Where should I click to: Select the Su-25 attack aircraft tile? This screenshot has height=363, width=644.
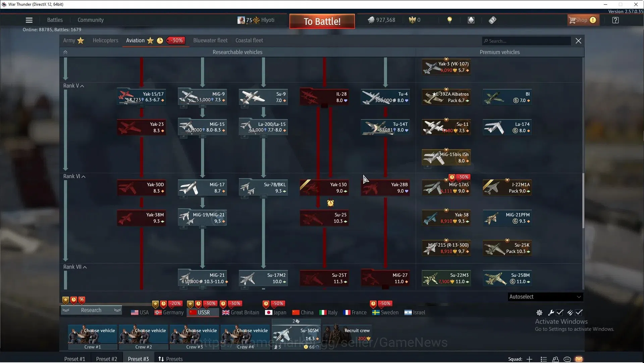pos(324,218)
